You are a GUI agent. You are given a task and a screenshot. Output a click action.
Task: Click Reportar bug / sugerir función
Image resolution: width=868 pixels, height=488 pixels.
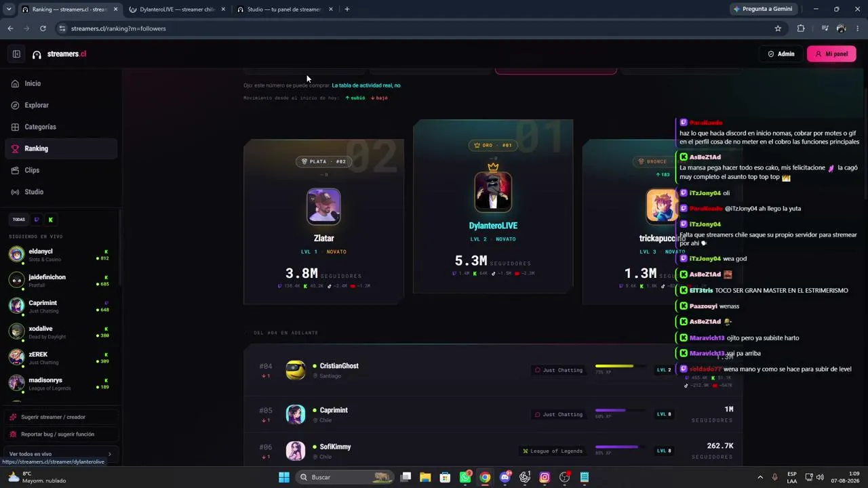(x=60, y=434)
